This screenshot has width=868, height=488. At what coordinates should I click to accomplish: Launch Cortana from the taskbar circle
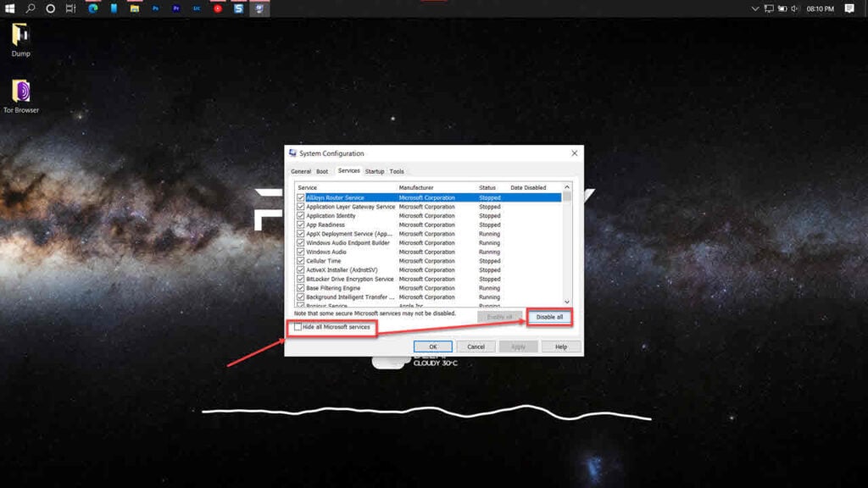(x=50, y=8)
